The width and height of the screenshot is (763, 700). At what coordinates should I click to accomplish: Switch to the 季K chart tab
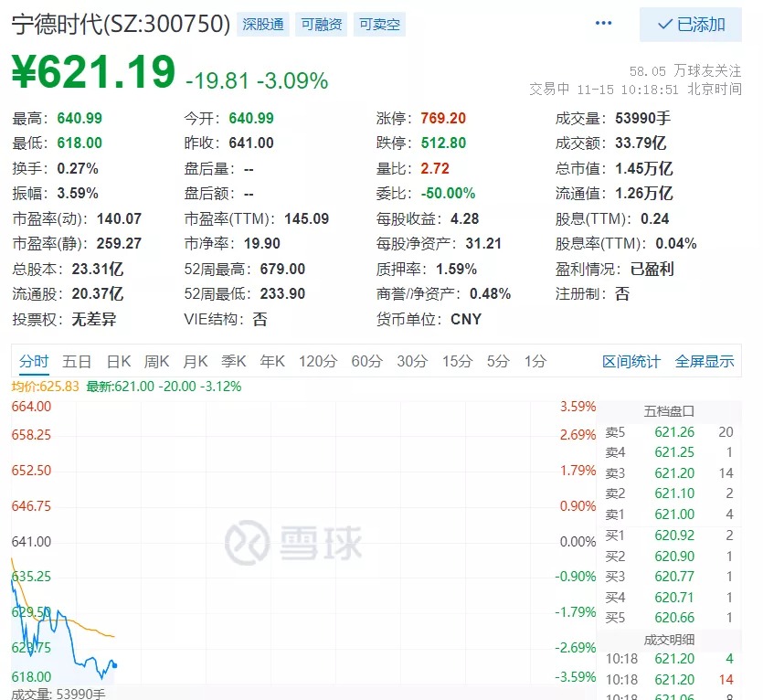coord(234,362)
